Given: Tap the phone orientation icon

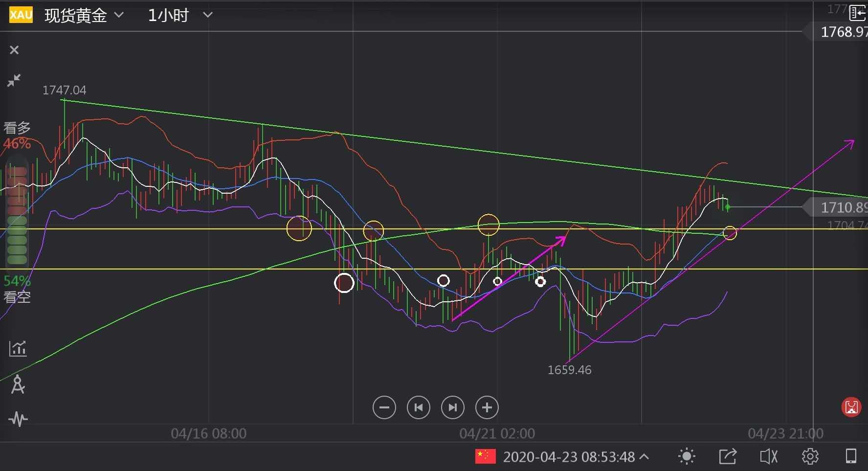Looking at the screenshot, I should point(851,456).
